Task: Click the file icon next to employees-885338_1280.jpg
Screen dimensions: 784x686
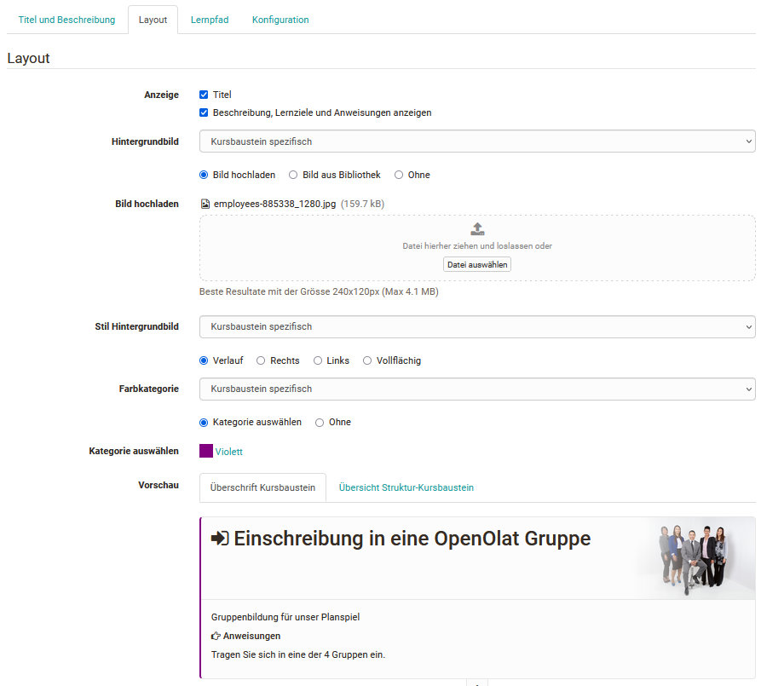Action: 205,204
